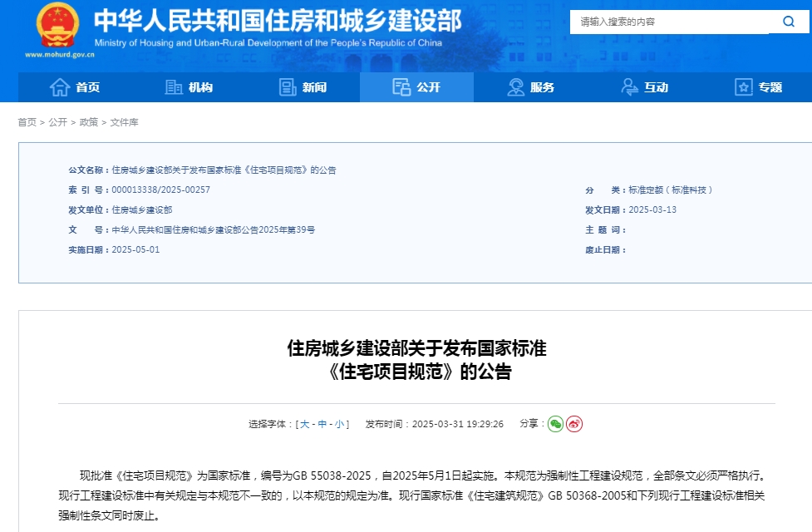Screen dimensions: 812x532
Task: Open the 文件库 breadcrumb link
Action: tap(125, 121)
